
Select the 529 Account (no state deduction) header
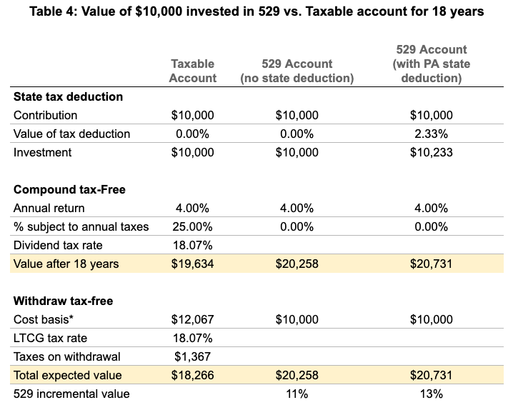click(297, 71)
